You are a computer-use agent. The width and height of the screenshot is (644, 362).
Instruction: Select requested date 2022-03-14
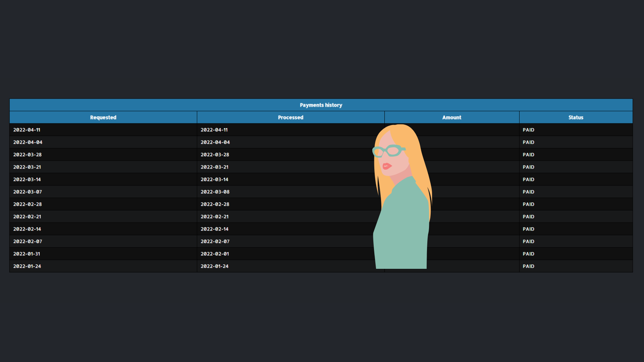27,179
